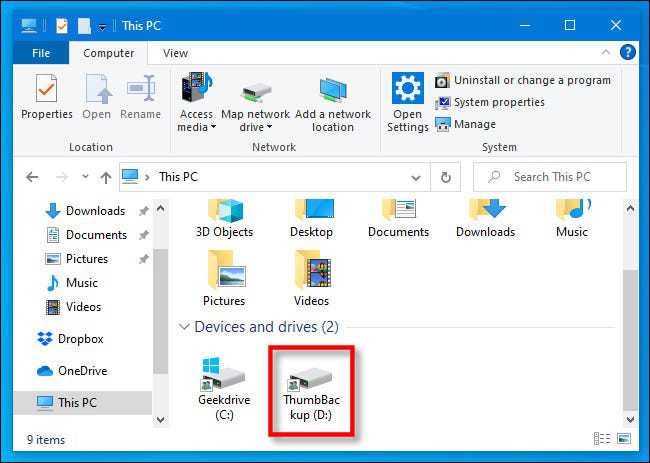Click main pane scroll down arrow
The width and height of the screenshot is (650, 463).
630,420
